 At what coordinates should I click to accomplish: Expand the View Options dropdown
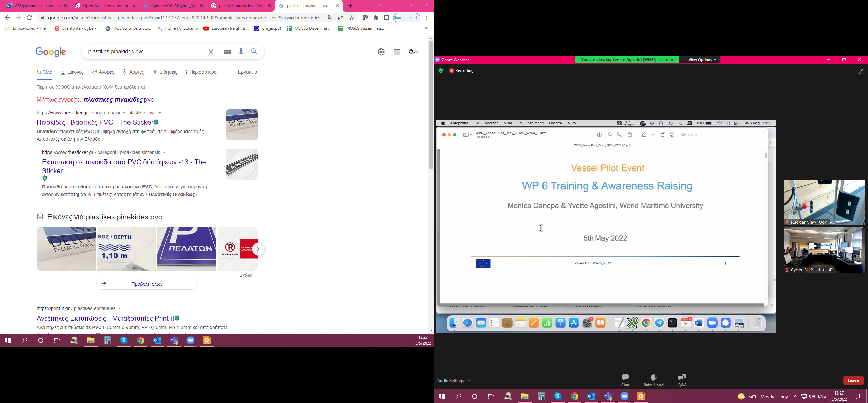pos(702,60)
